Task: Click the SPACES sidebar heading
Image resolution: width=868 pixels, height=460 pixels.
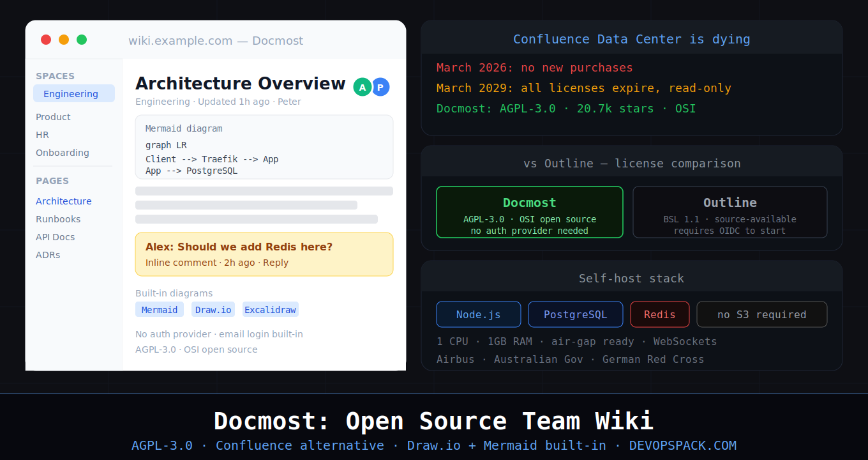Action: [x=56, y=76]
